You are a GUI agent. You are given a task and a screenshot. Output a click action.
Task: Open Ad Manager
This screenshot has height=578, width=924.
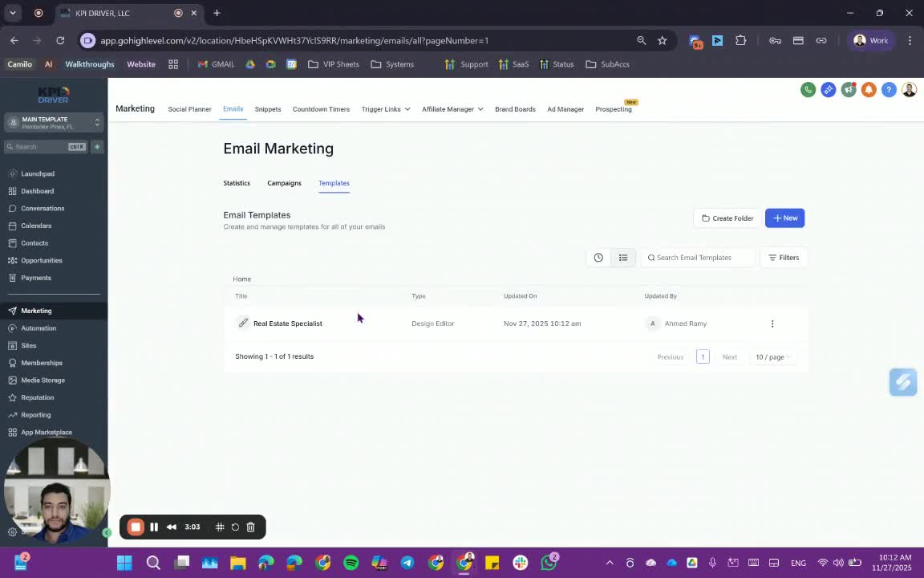pos(565,109)
